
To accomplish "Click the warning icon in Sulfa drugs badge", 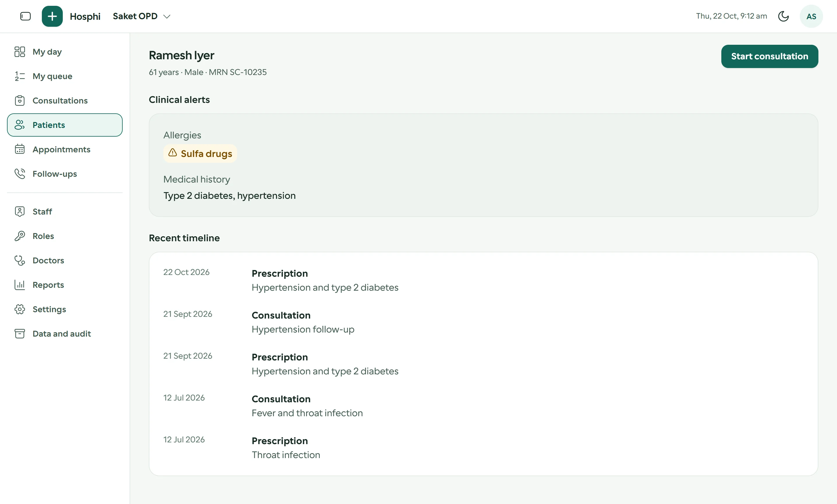I will 173,153.
